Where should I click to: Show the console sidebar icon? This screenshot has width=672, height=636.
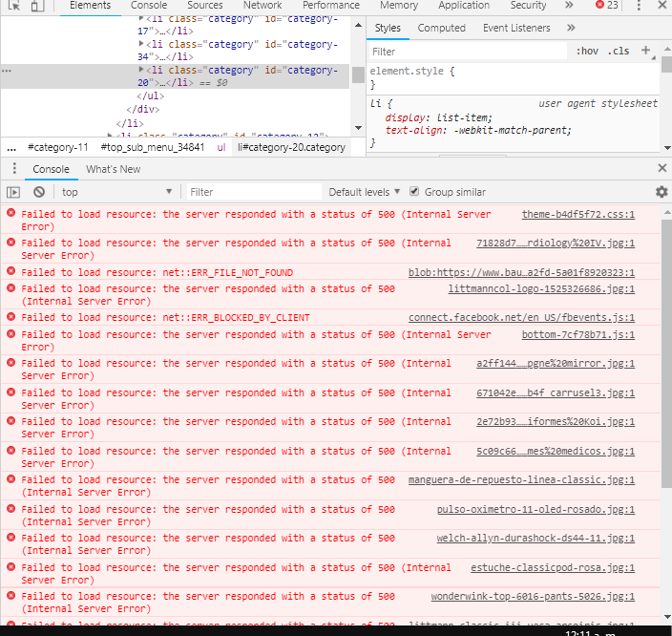pos(13,192)
